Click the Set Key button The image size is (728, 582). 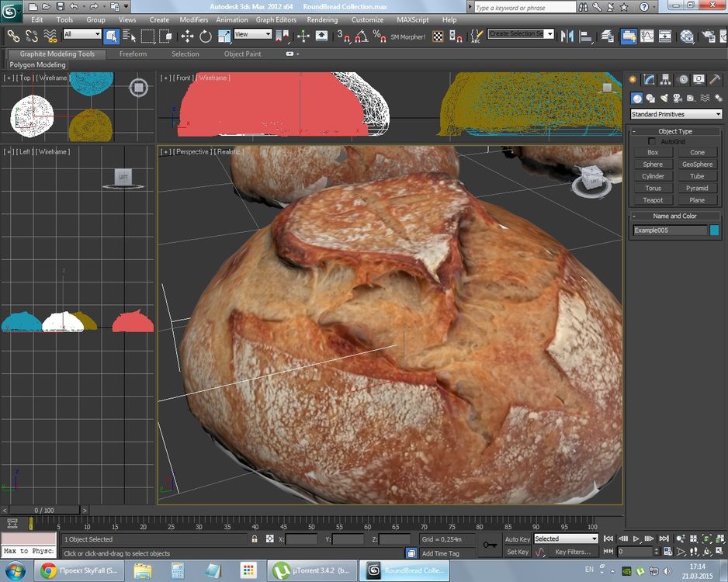517,552
